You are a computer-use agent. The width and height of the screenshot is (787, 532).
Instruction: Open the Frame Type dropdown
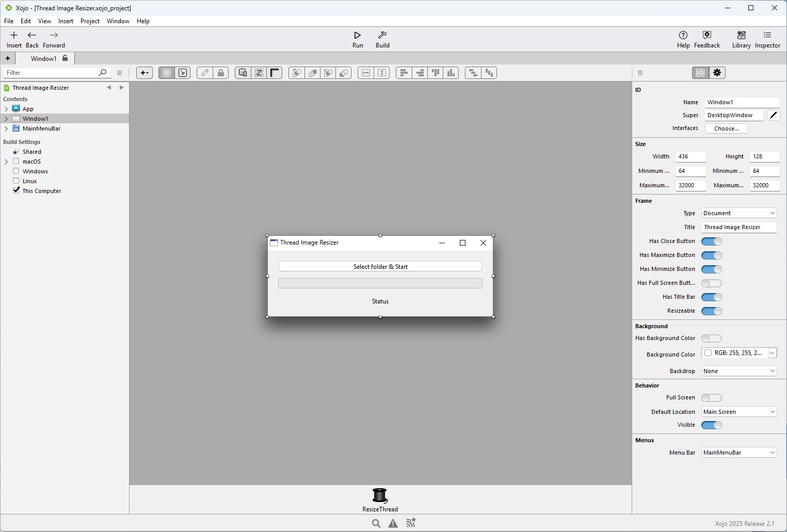[739, 213]
